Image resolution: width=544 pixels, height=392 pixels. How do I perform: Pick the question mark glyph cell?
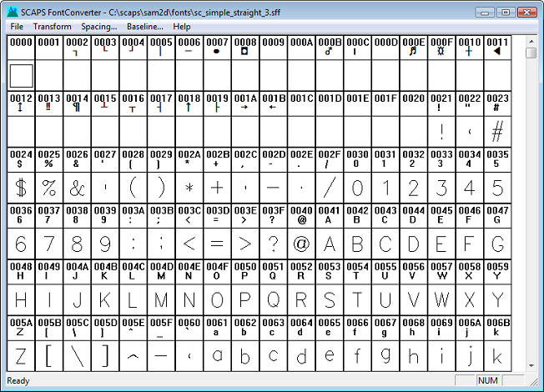tap(273, 244)
